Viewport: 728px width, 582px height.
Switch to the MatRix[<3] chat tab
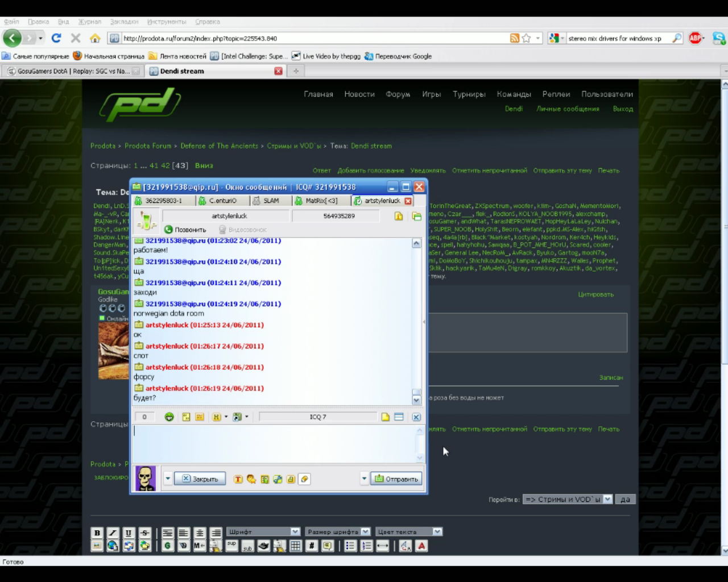(x=321, y=201)
